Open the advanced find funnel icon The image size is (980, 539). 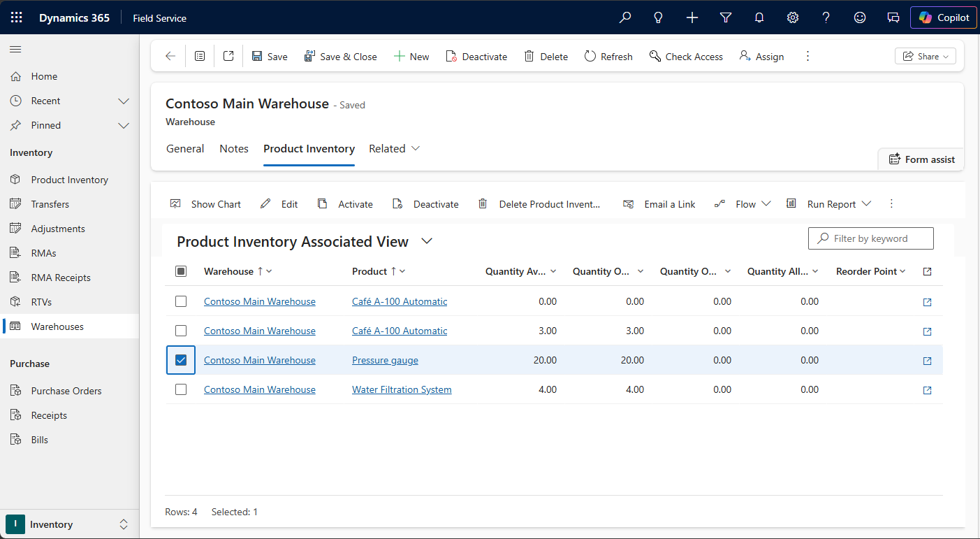click(726, 17)
